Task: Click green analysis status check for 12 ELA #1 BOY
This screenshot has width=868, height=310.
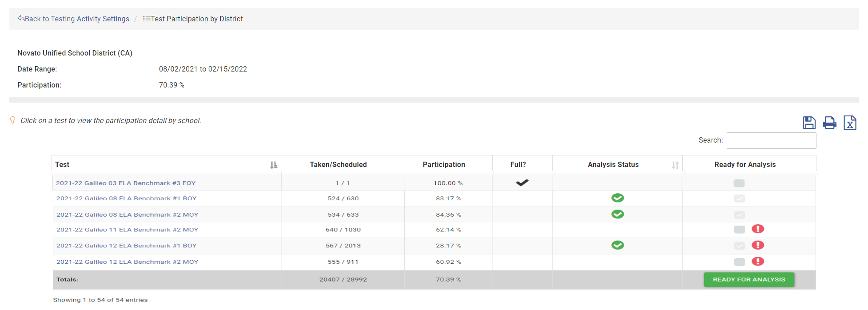Action: click(x=617, y=245)
